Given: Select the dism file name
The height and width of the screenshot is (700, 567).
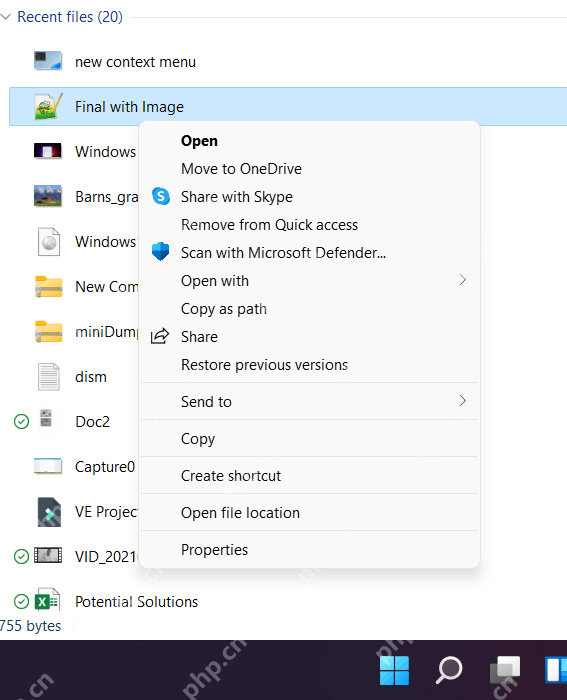Looking at the screenshot, I should click(x=91, y=377).
